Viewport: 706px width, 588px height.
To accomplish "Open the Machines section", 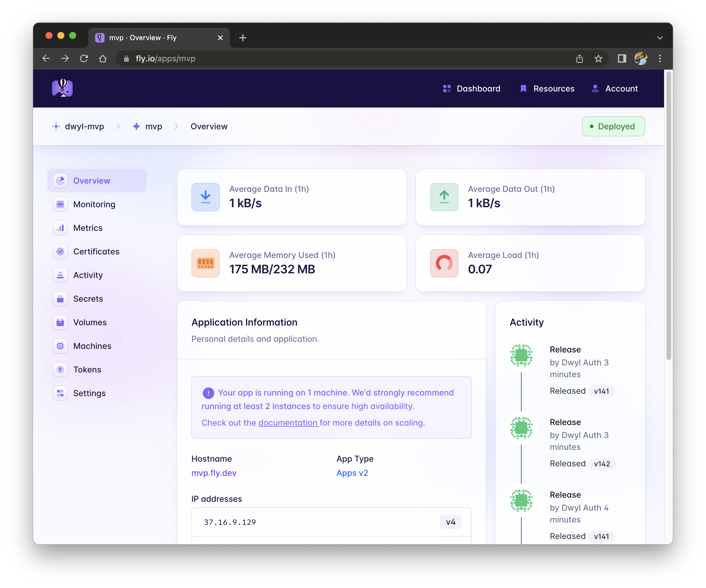I will 92,346.
